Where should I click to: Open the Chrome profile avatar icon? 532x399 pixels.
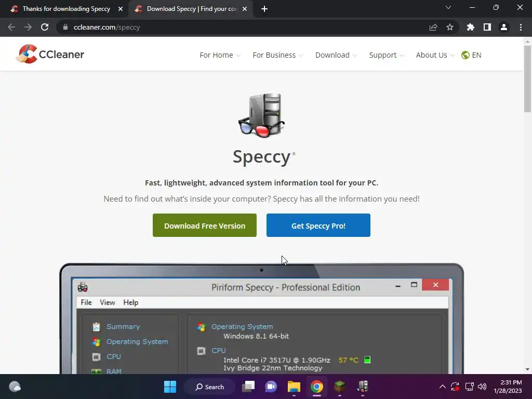click(x=504, y=27)
